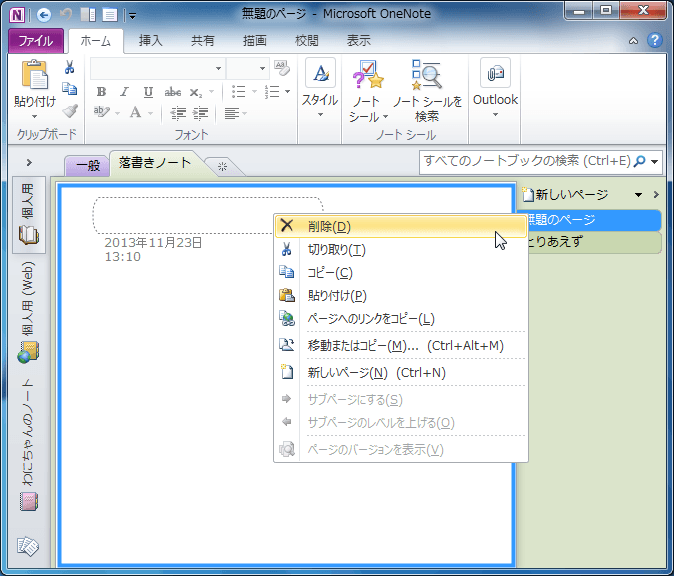Open OneNote Help question mark
Image resolution: width=674 pixels, height=576 pixels.
point(655,40)
